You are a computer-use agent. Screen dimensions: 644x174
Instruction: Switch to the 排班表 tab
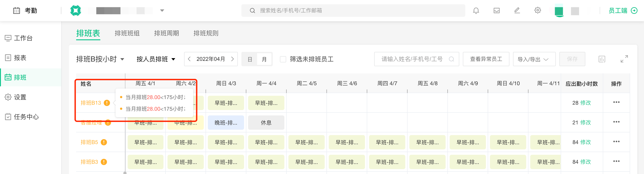(x=88, y=33)
